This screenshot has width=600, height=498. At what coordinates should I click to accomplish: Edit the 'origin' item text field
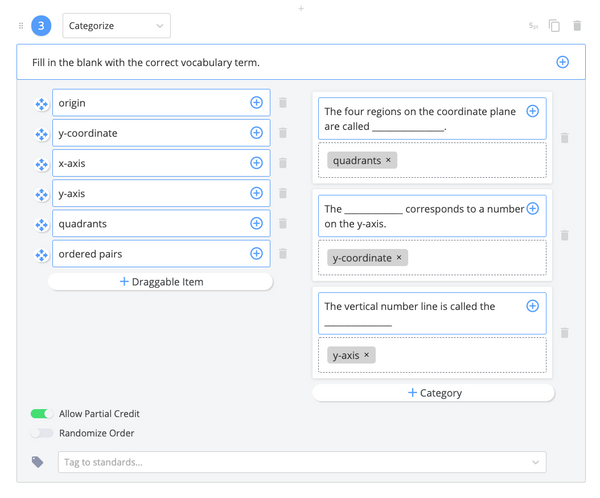click(x=161, y=103)
